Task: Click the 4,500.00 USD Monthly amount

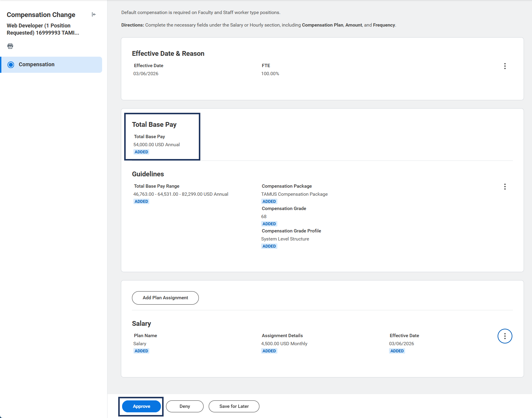Action: (284, 344)
